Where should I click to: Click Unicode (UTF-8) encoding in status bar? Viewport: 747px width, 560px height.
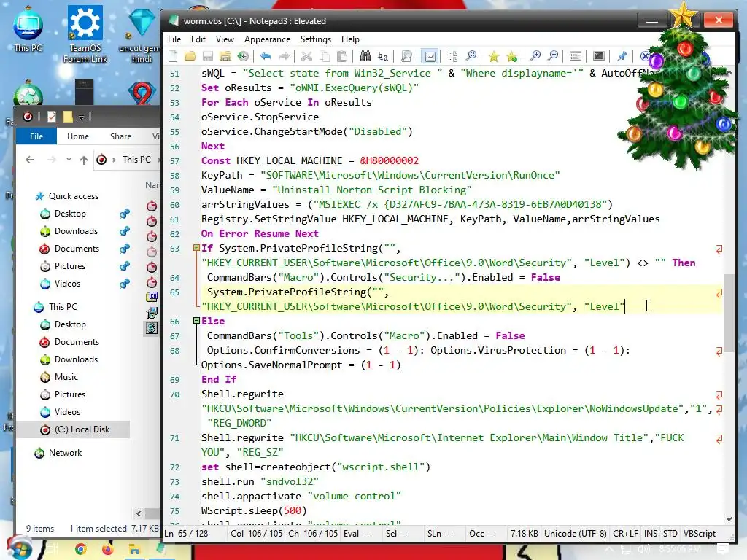tap(576, 533)
